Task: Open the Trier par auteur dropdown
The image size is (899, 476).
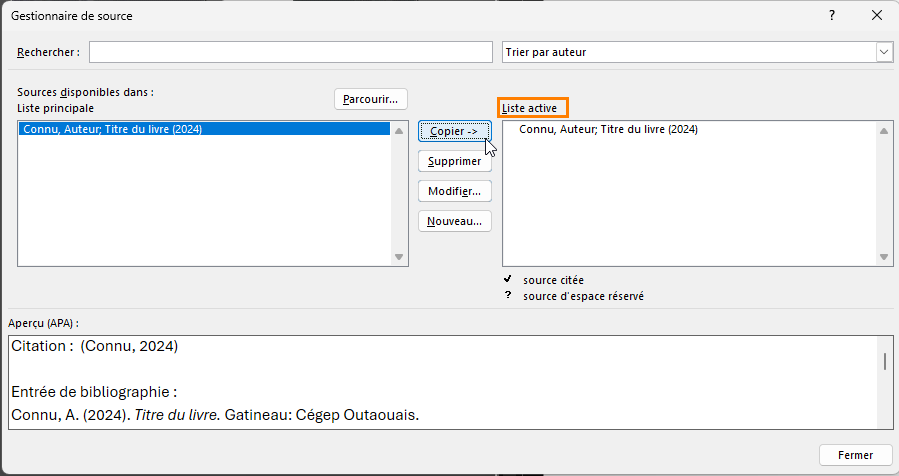Action: click(883, 52)
